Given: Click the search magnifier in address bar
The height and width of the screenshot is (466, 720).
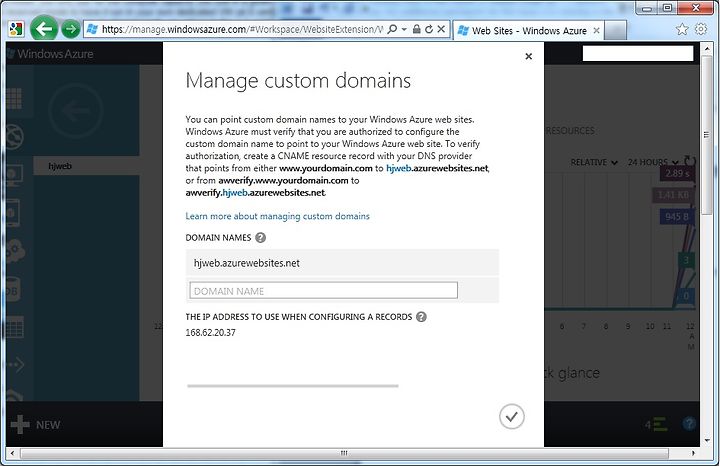Looking at the screenshot, I should click(392, 29).
